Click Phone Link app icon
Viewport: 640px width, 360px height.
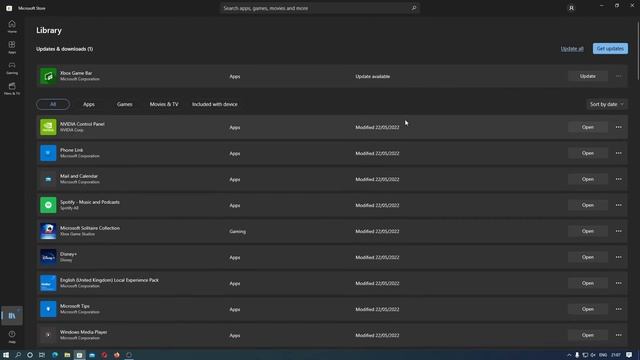[48, 153]
